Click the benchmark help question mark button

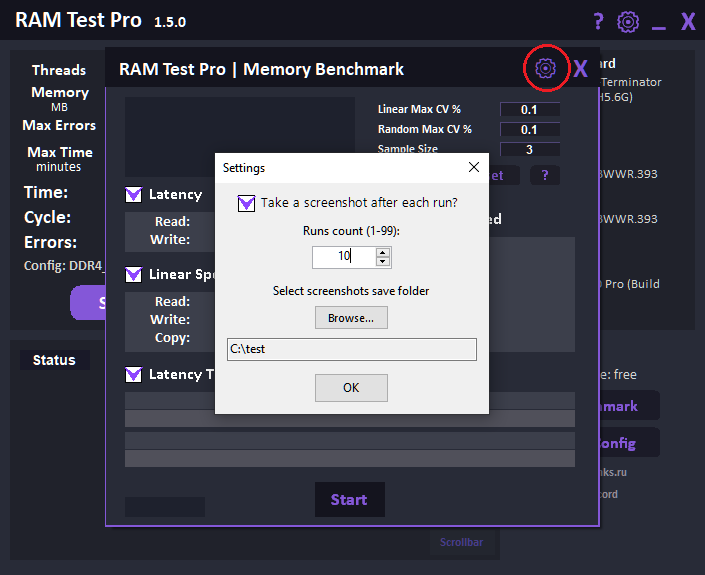click(x=544, y=175)
